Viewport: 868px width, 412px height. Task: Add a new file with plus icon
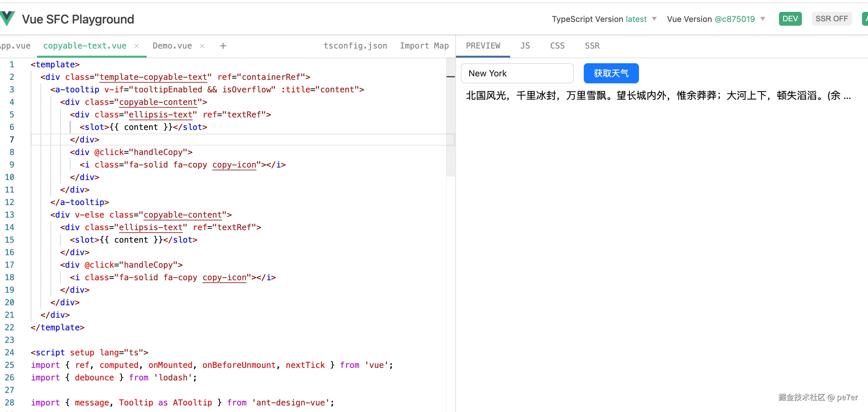point(223,46)
